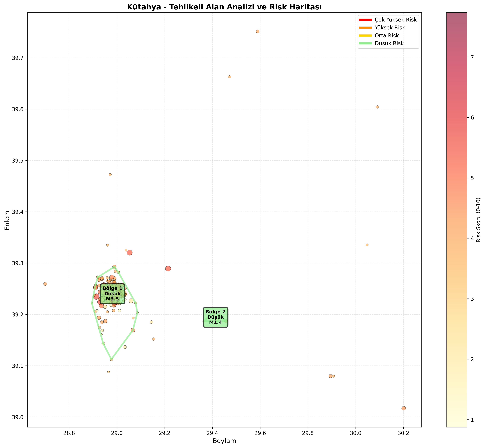Click the green Düşük Risk legend line
The image size is (485, 448).
[365, 43]
